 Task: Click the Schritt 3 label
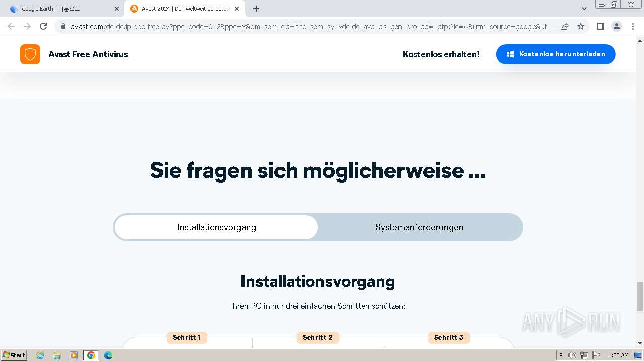449,337
